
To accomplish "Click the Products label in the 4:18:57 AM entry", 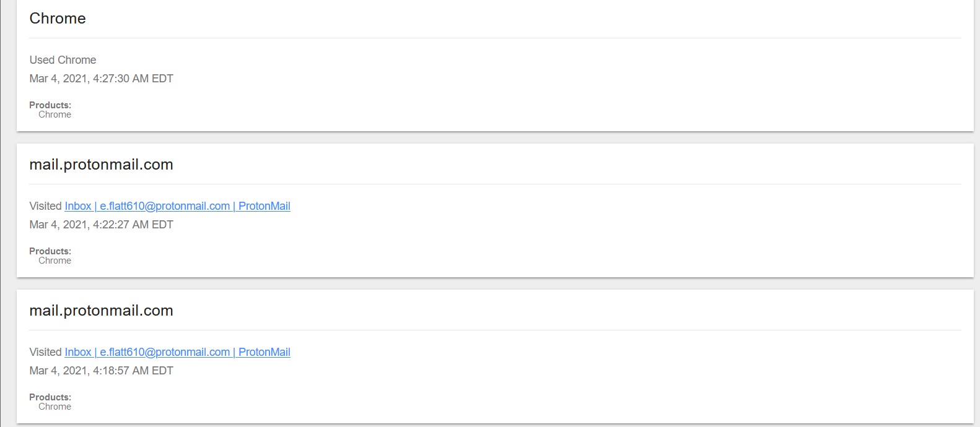I will pos(50,397).
